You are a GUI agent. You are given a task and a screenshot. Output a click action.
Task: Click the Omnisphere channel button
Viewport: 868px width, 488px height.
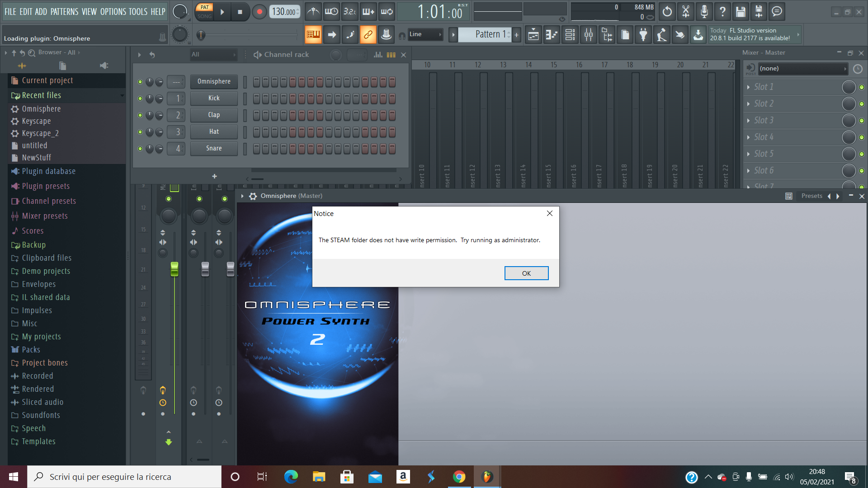point(214,82)
